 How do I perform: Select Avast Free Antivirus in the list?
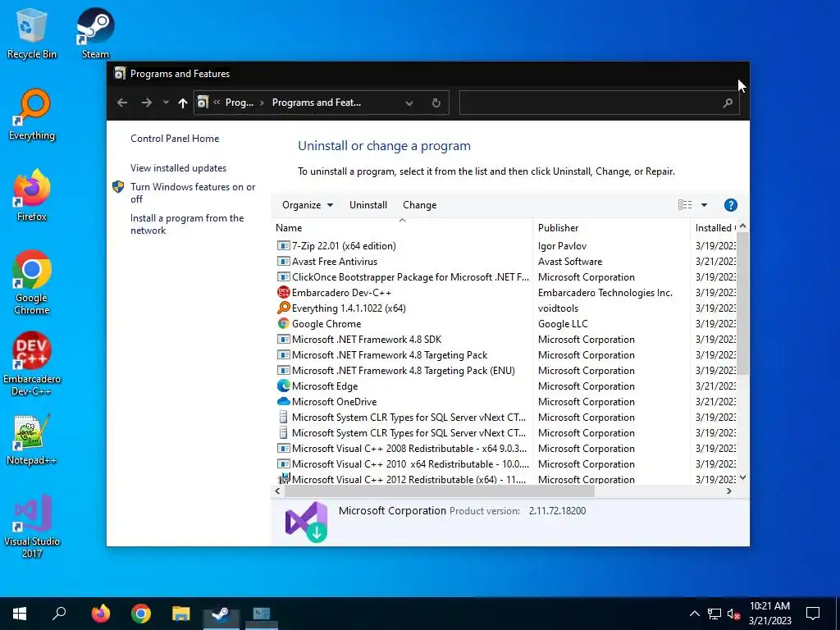coord(505,262)
